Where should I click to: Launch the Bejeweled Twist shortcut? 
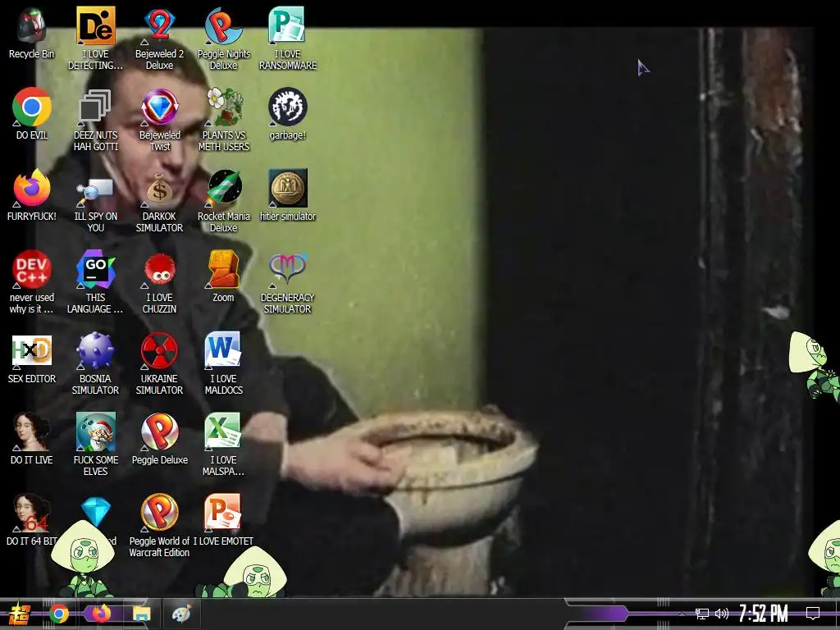click(160, 120)
